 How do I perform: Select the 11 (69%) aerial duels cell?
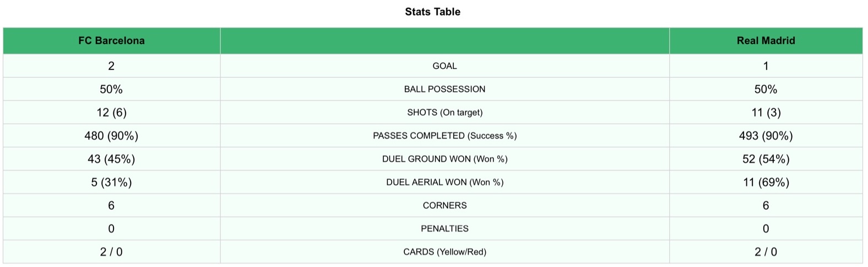point(766,182)
